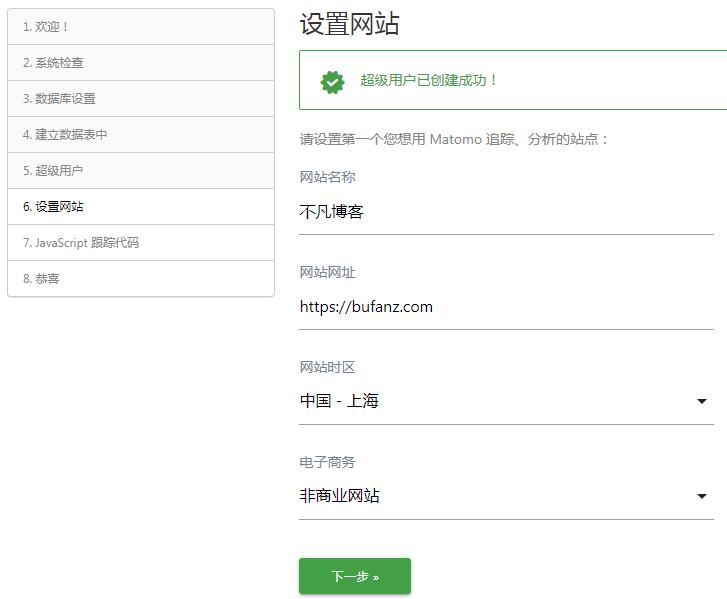Go to step 2. 系统检查
This screenshot has height=599, width=727.
click(141, 63)
